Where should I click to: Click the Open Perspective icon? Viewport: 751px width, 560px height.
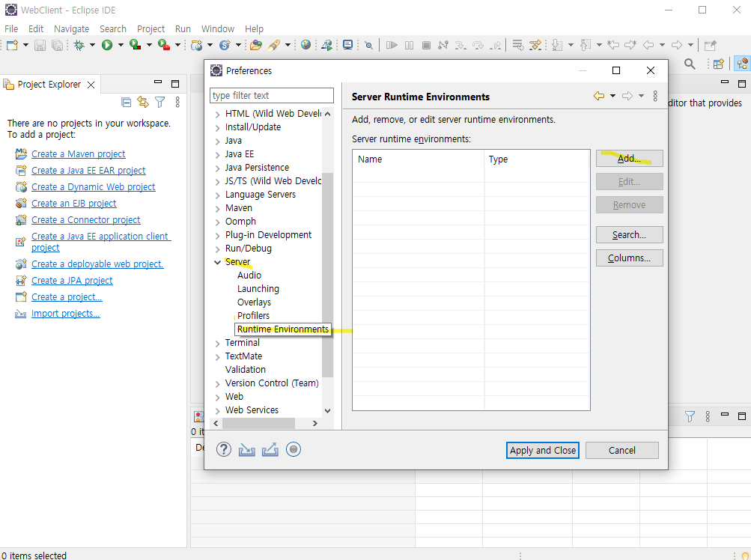719,64
